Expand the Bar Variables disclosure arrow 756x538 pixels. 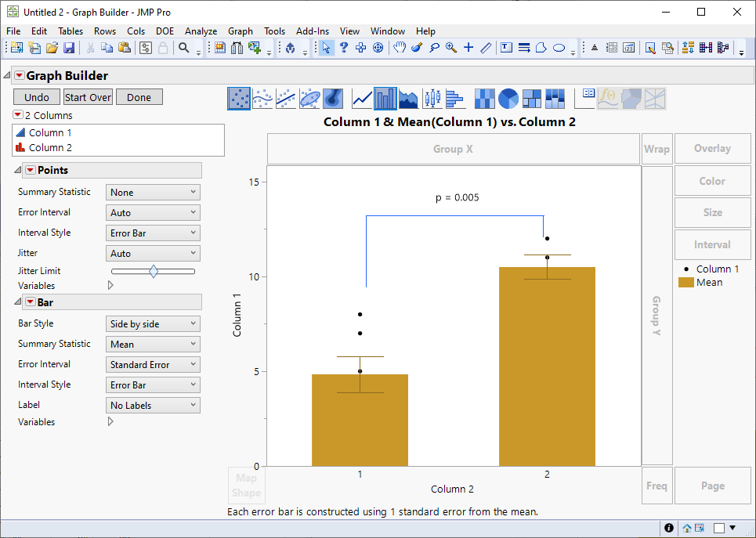coord(110,421)
